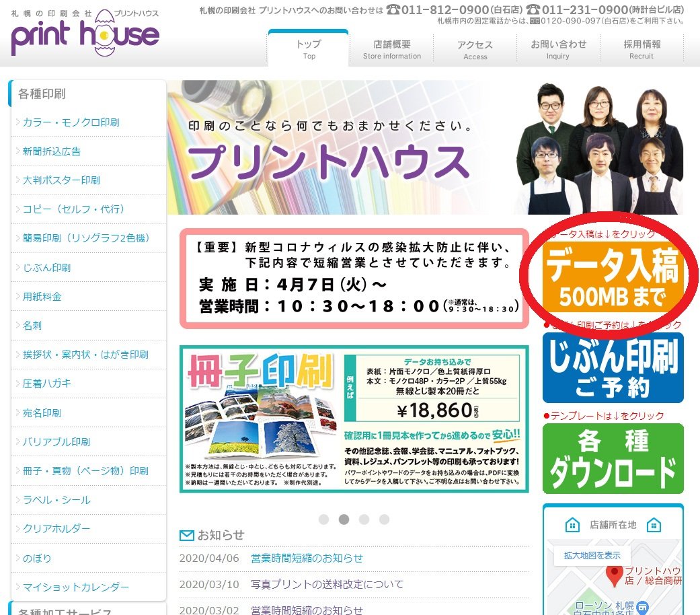Click the print house logo
This screenshot has width=700, height=615.
click(x=85, y=33)
